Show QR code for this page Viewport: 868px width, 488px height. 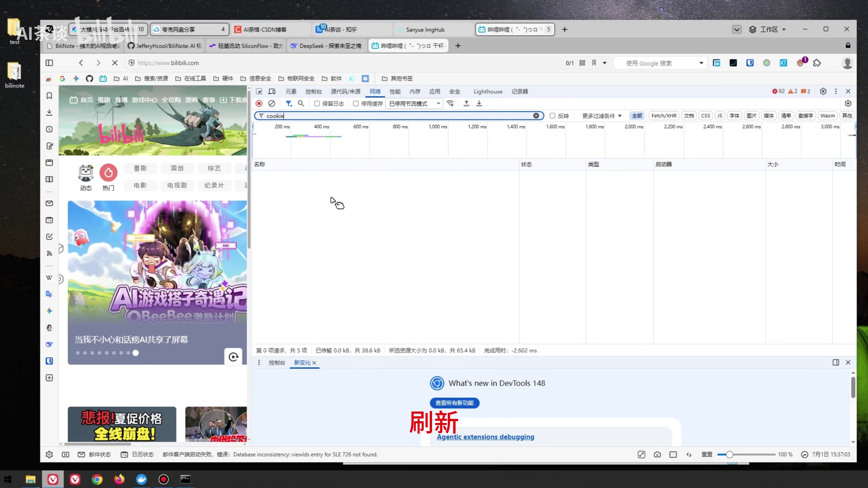coord(582,63)
